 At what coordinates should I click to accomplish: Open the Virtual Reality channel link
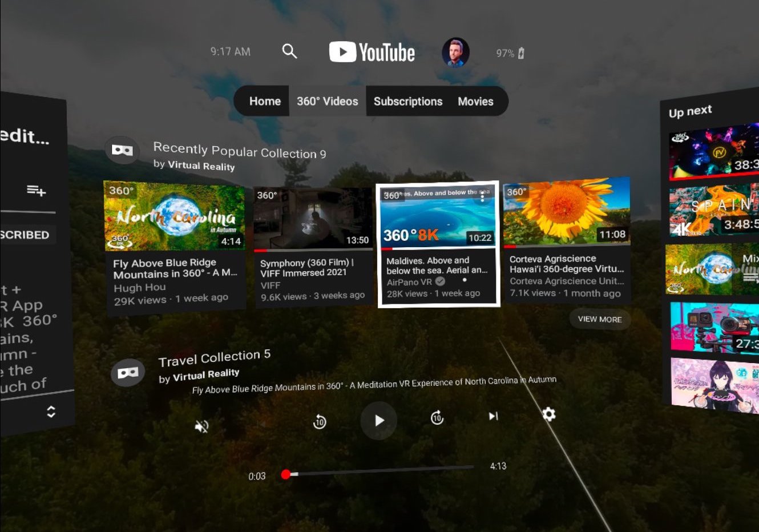pos(201,166)
